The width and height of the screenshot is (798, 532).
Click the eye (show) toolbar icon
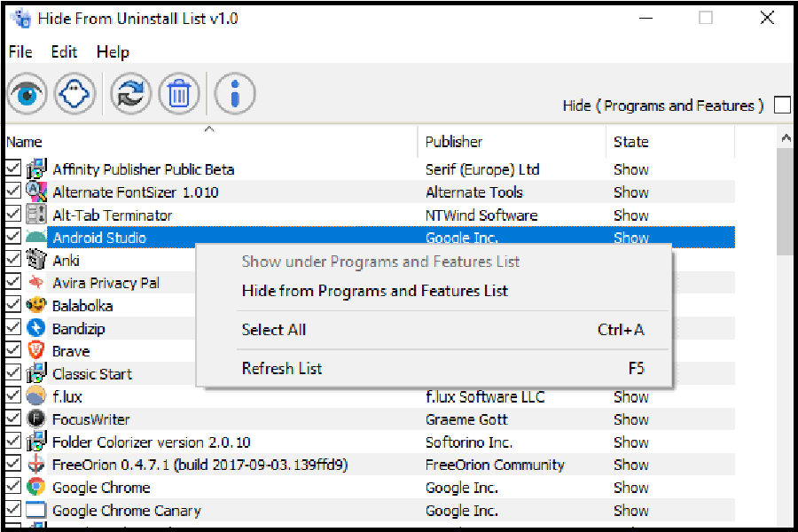point(27,93)
